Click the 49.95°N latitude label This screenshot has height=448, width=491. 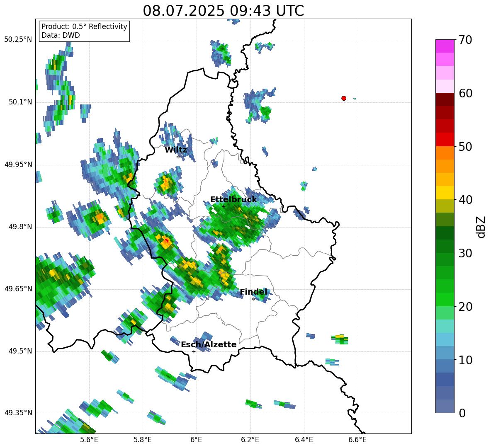[18, 165]
